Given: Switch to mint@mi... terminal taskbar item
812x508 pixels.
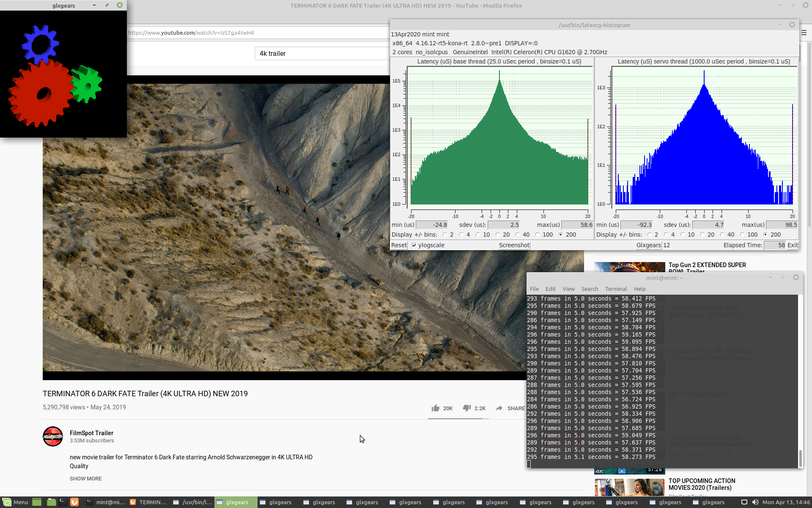Looking at the screenshot, I should (106, 502).
